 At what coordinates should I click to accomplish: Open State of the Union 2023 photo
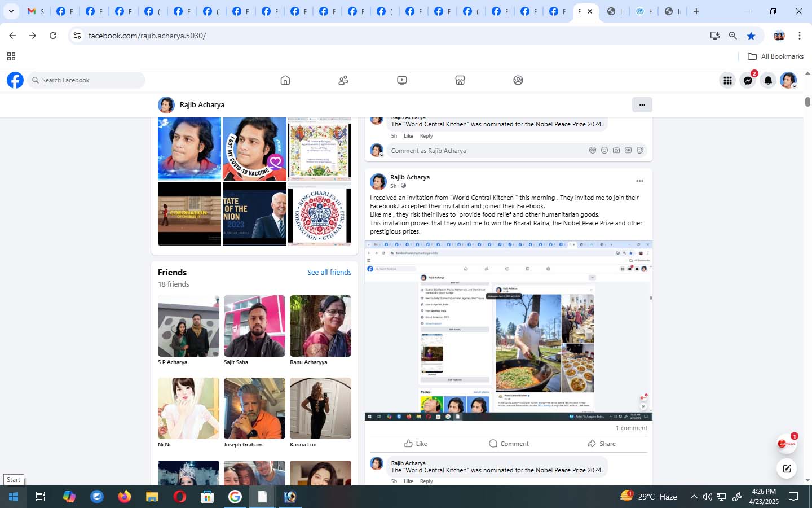254,214
